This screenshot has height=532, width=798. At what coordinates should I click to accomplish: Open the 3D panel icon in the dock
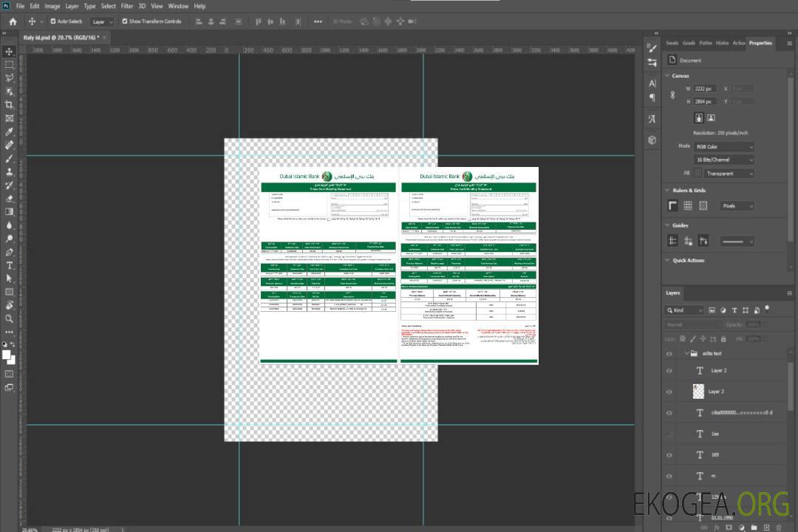[652, 140]
